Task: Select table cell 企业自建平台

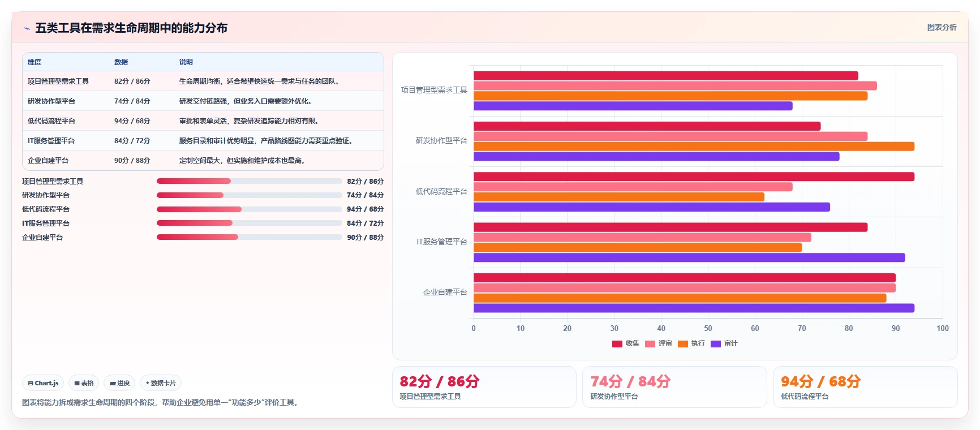Action: 48,161
